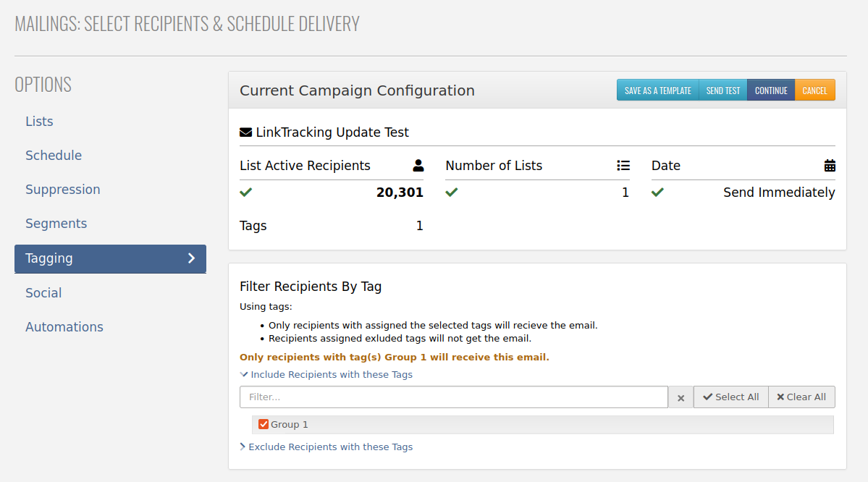Click the list icon beside Number of Lists
Viewport: 868px width, 482px height.
623,166
